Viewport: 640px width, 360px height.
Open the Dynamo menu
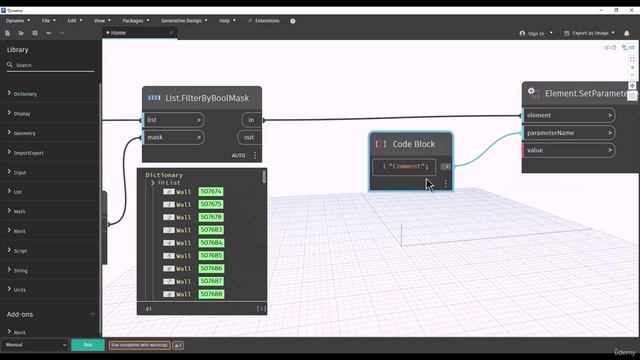click(18, 21)
